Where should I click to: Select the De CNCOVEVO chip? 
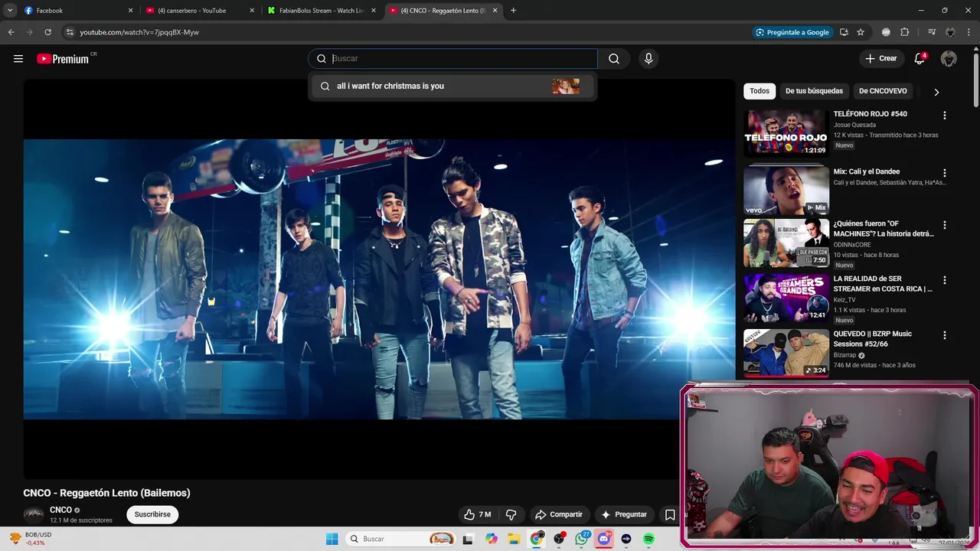point(883,91)
